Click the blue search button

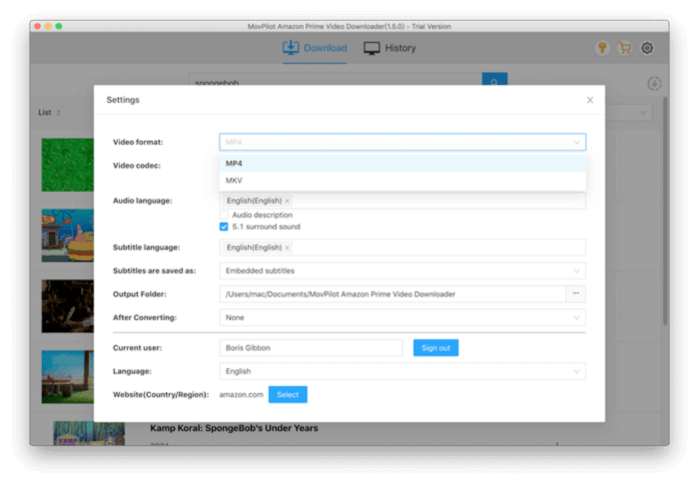(x=494, y=79)
